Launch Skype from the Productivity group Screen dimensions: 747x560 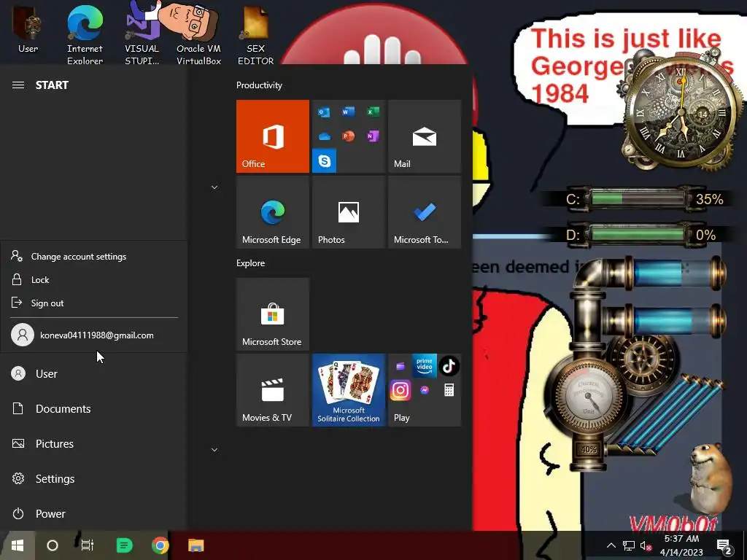(324, 161)
